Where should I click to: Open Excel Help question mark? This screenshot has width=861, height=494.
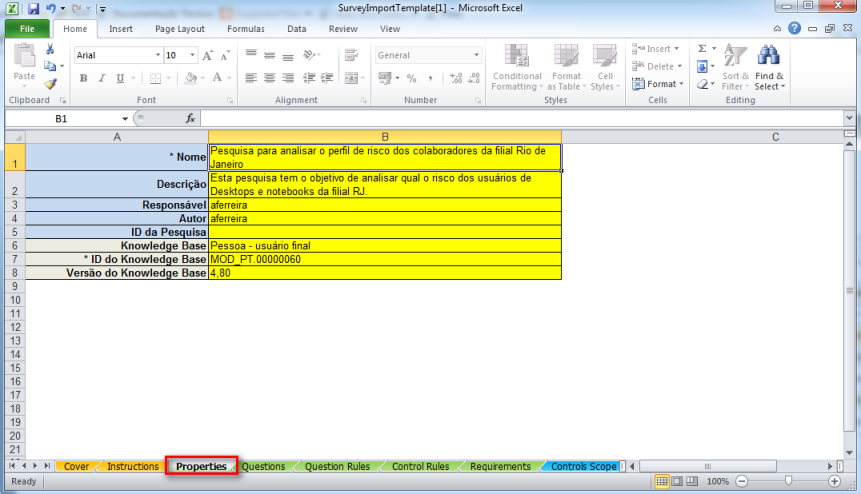pos(794,28)
